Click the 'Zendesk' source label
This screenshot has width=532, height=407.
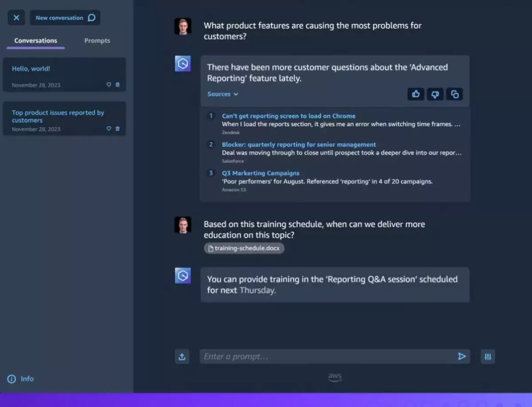pos(231,132)
